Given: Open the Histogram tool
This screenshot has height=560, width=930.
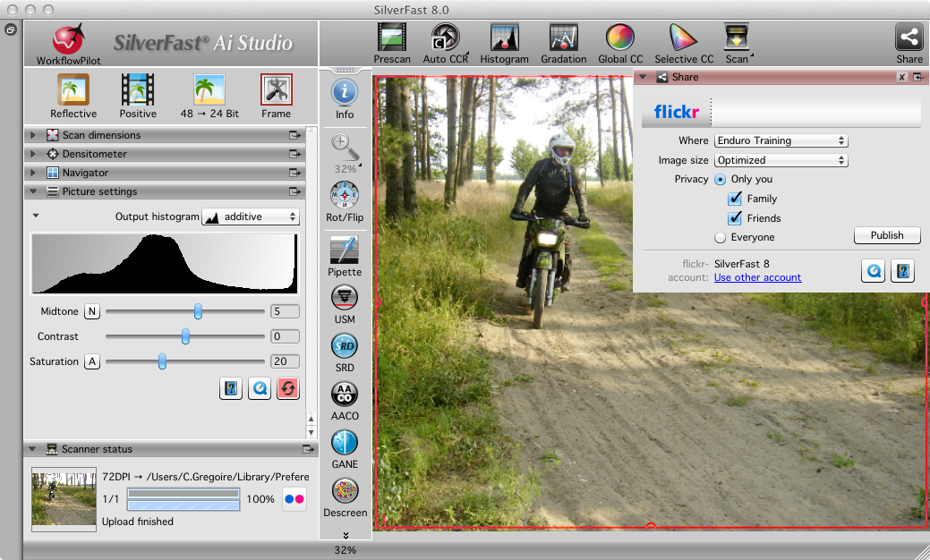Looking at the screenshot, I should [504, 41].
